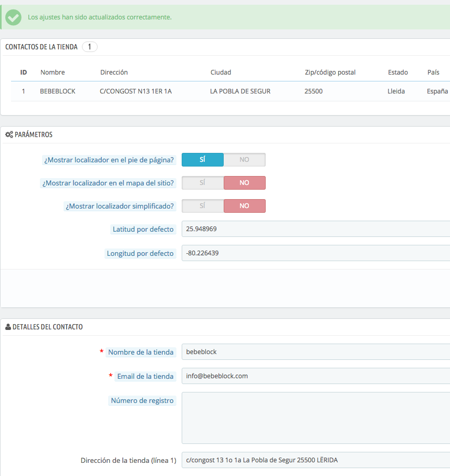The width and height of the screenshot is (450, 476).
Task: Click the Número de registro text area
Action: [x=316, y=418]
